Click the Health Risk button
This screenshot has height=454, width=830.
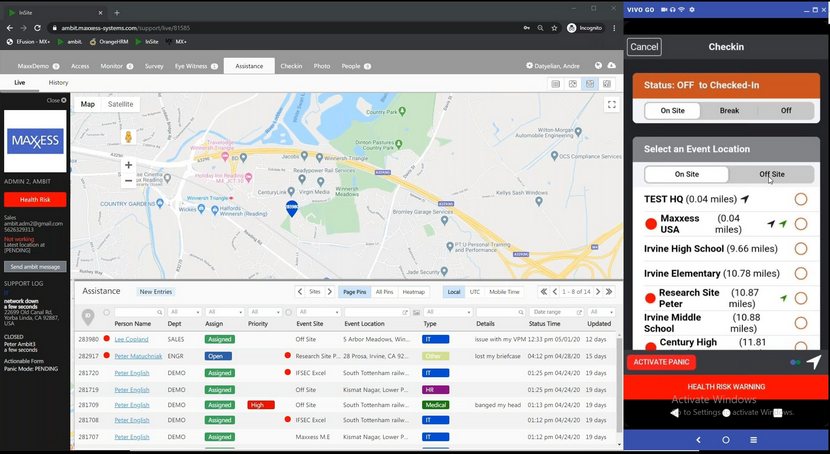(35, 199)
